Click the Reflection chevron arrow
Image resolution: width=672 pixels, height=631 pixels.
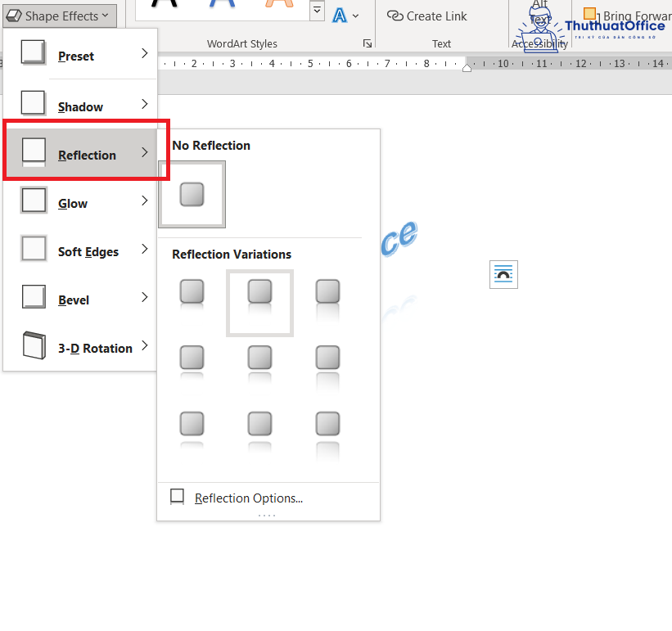144,152
